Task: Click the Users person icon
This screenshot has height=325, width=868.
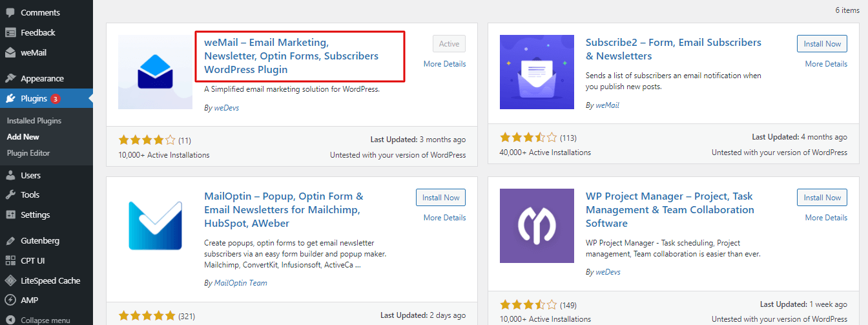Action: tap(10, 175)
